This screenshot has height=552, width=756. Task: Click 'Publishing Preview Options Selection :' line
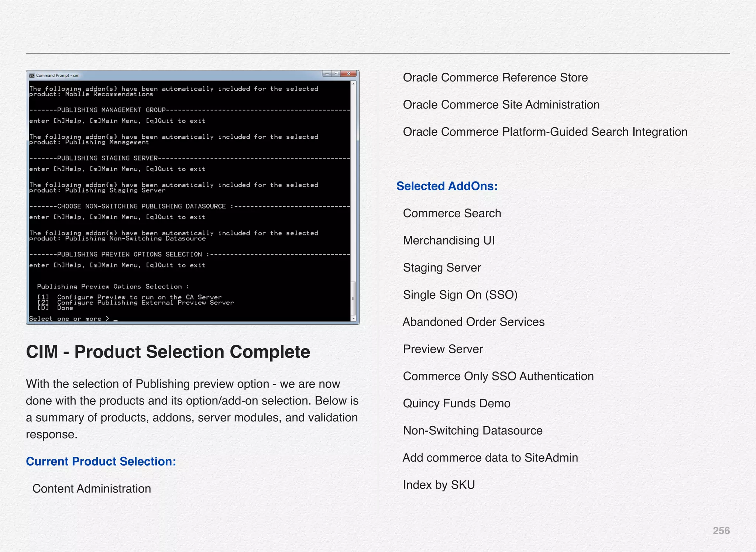coord(113,287)
